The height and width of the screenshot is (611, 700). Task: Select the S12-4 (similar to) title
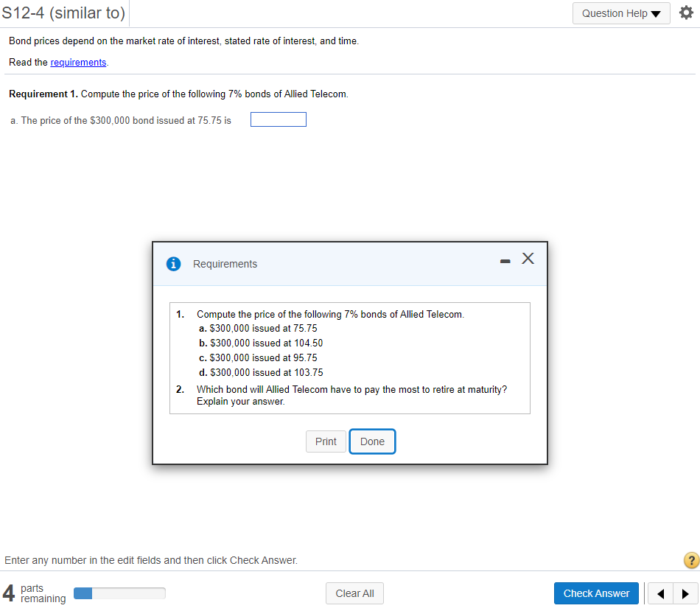[x=63, y=13]
